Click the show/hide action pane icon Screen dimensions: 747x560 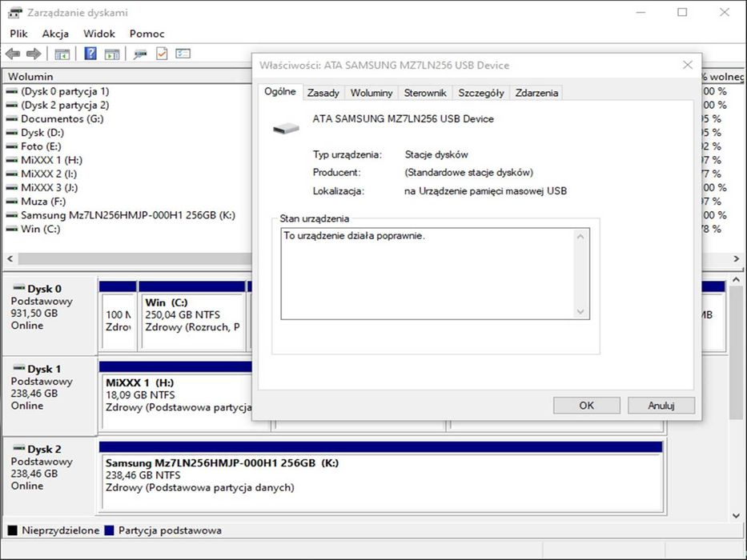pos(112,54)
